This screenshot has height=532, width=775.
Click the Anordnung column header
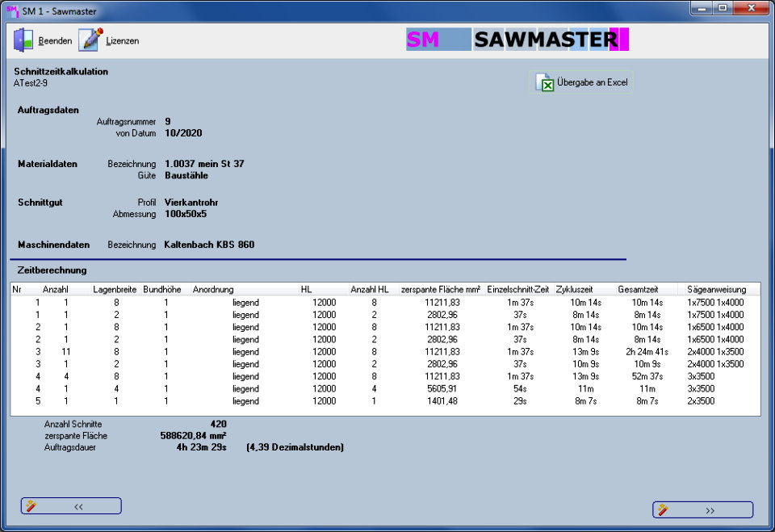pos(213,289)
